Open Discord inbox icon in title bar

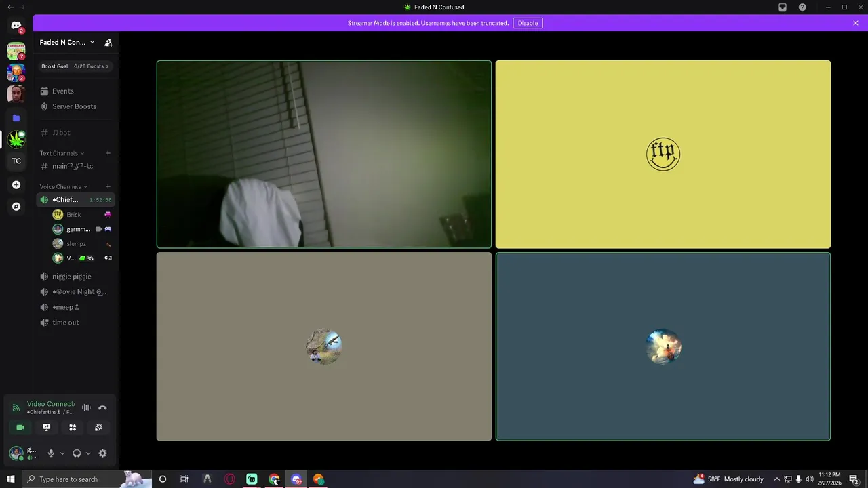783,7
